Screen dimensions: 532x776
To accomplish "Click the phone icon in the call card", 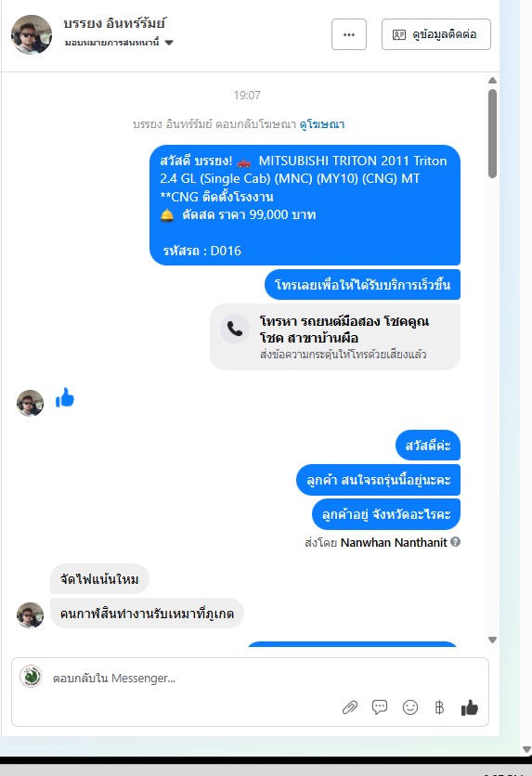I will 235,329.
